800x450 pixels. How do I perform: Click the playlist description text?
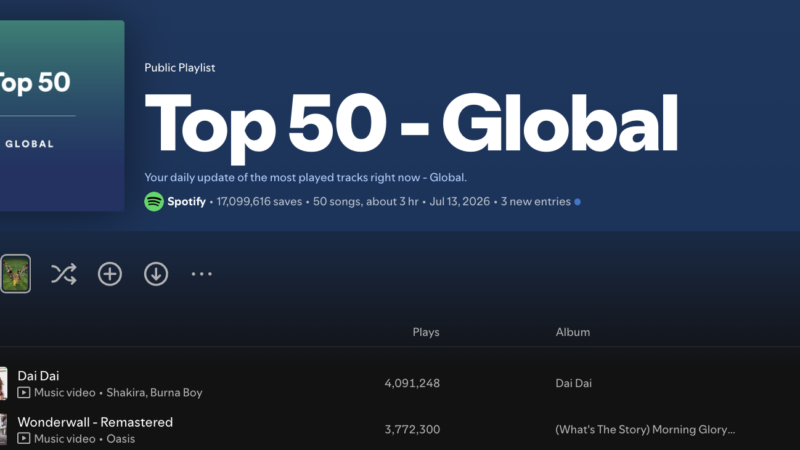306,178
